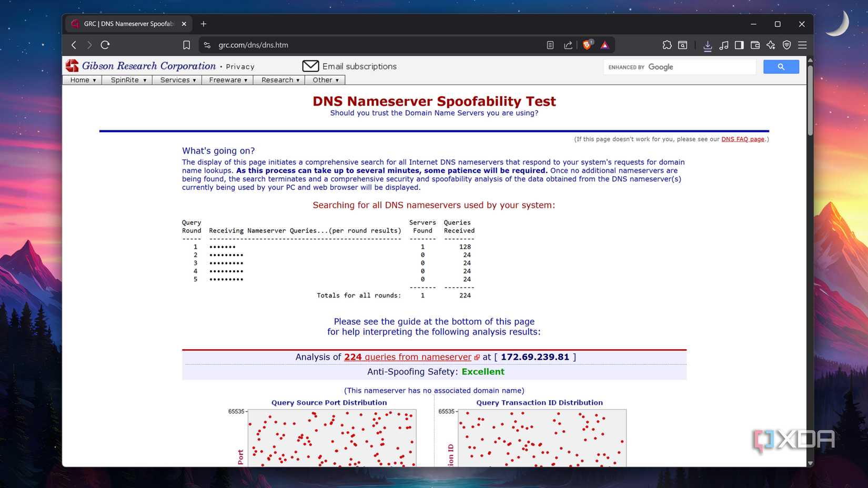
Task: Toggle reader mode for this page
Action: point(550,45)
